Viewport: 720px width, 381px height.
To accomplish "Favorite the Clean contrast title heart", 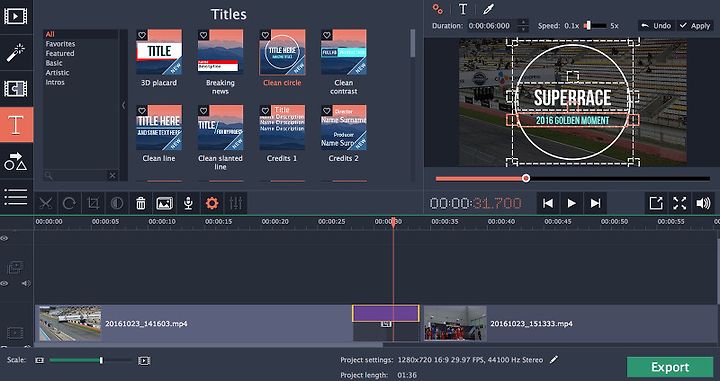I will click(326, 35).
